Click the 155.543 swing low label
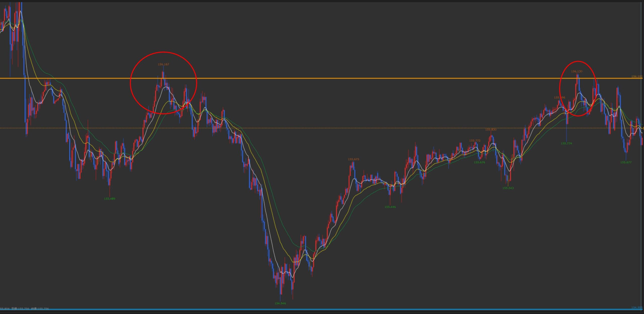 point(508,188)
